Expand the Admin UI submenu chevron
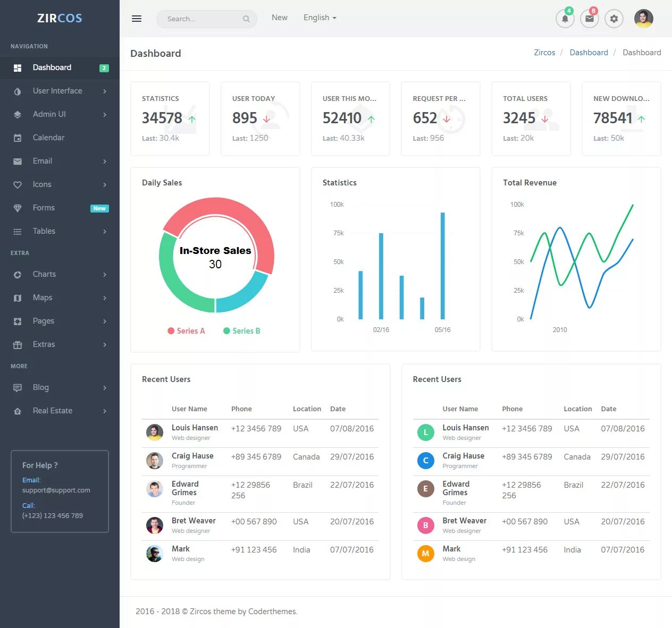 (105, 115)
